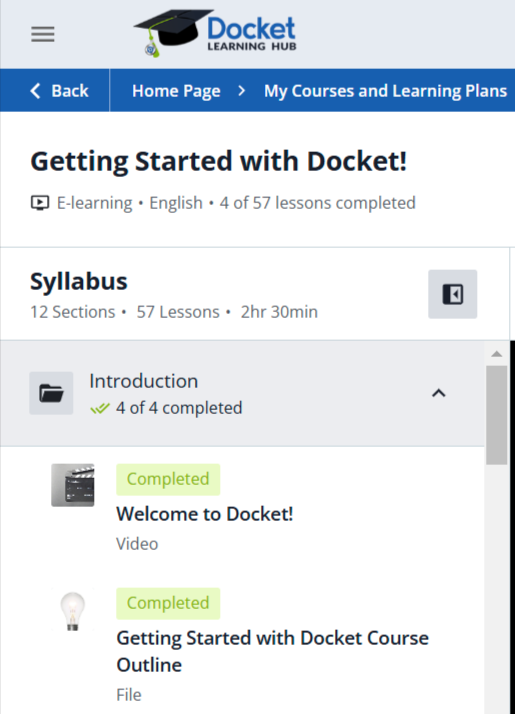Click the Docket Learning Hub logo

click(x=215, y=33)
